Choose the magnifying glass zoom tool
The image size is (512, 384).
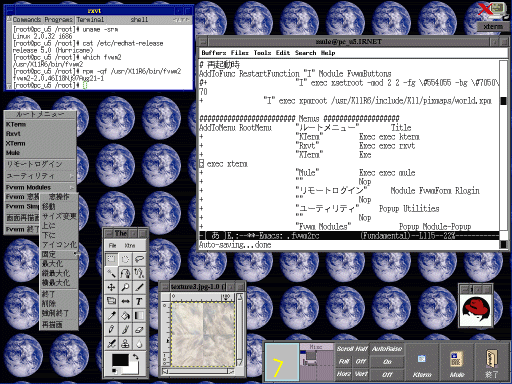point(125,287)
